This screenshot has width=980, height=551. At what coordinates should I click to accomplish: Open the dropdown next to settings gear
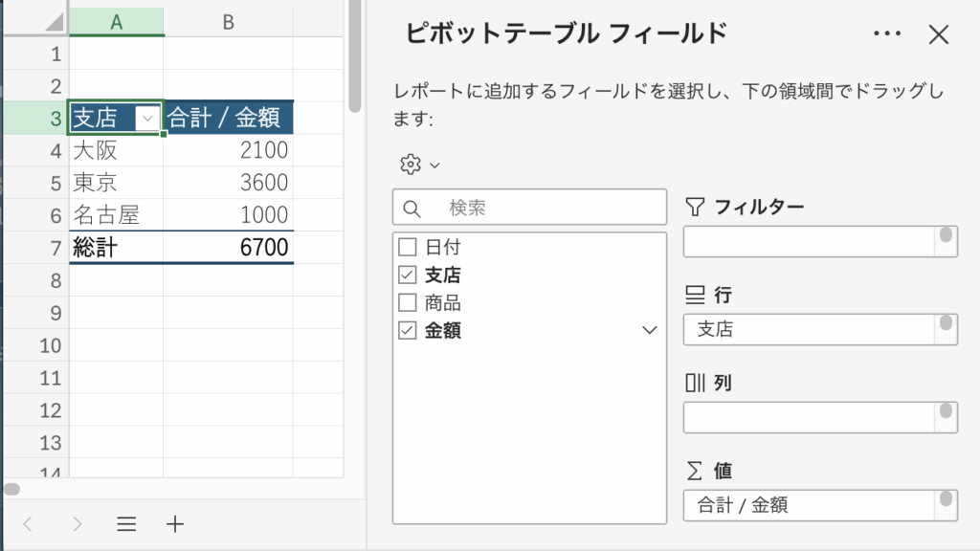click(x=434, y=165)
